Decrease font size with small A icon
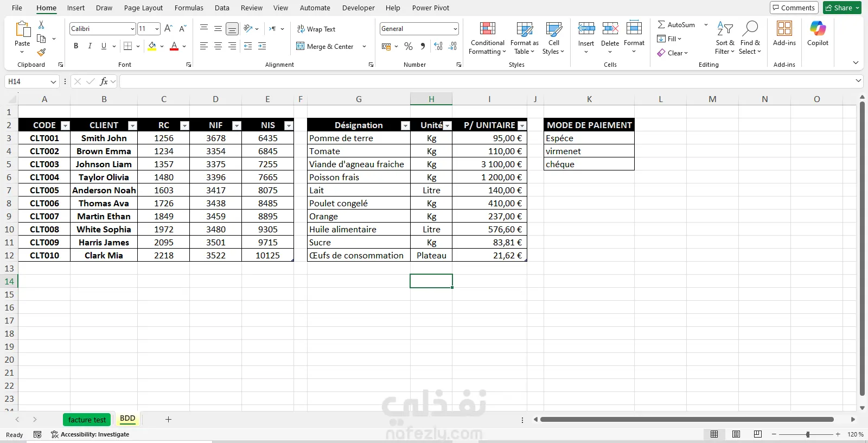This screenshot has height=443, width=868. point(182,28)
